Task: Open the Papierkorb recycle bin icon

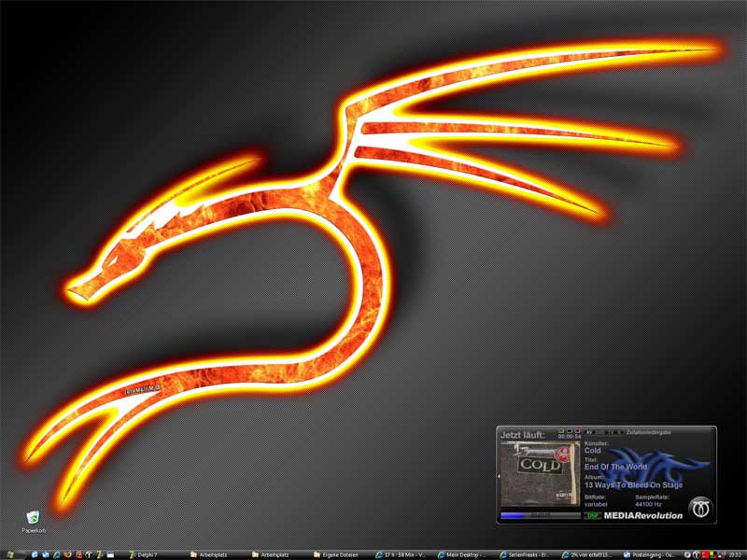Action: [x=34, y=517]
